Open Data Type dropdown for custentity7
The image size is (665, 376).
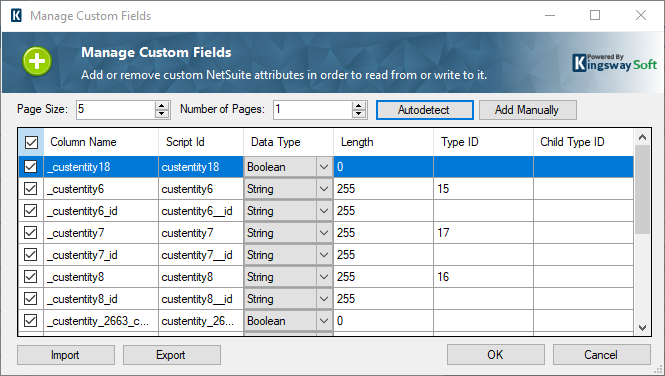pyautogui.click(x=324, y=233)
